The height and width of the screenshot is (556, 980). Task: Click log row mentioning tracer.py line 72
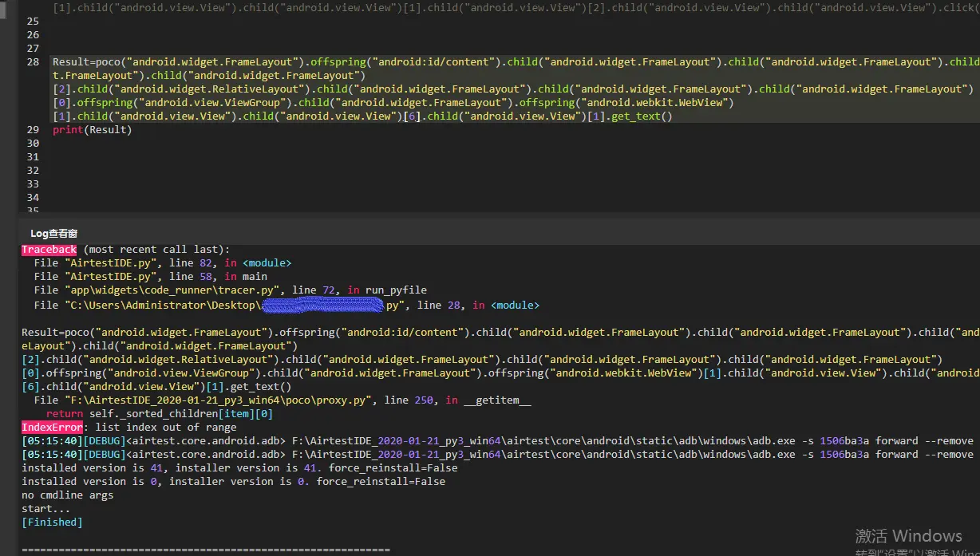click(x=231, y=290)
